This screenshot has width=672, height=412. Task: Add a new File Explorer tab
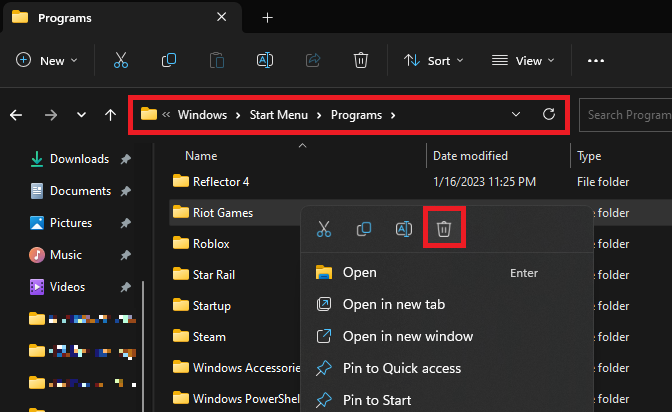[267, 18]
